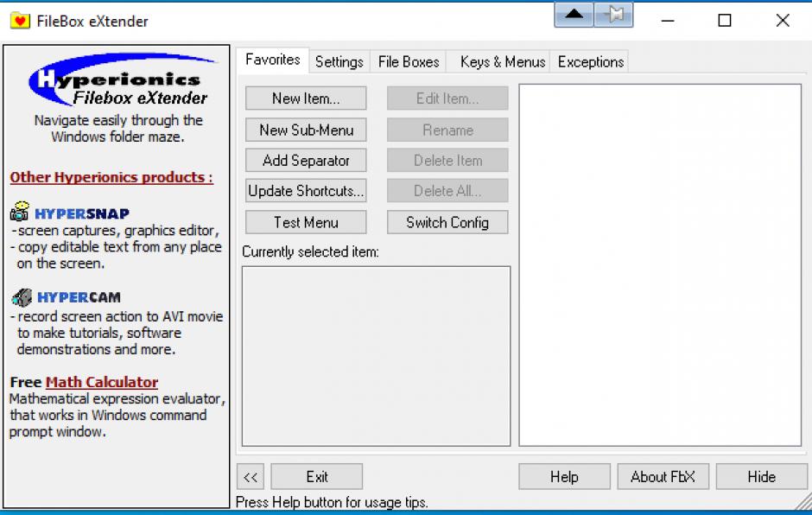Collapse side panel with << button
Screen dimensions: 812x515
(x=251, y=477)
